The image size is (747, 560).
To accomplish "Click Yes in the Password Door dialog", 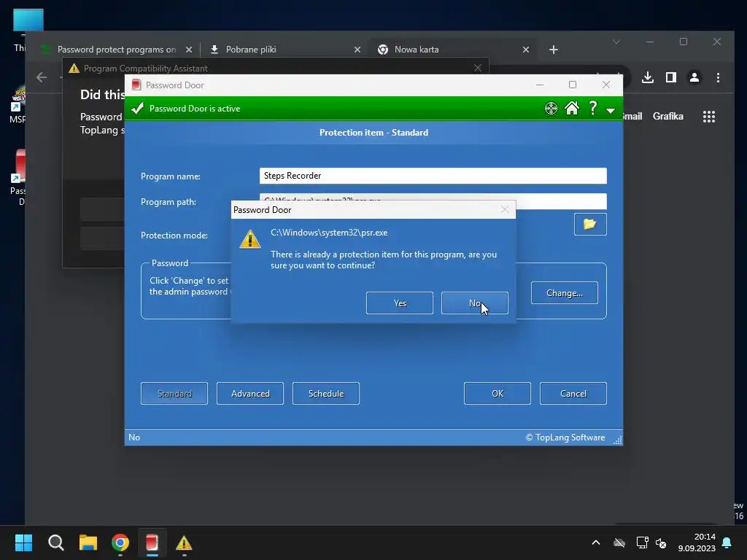I will 399,303.
